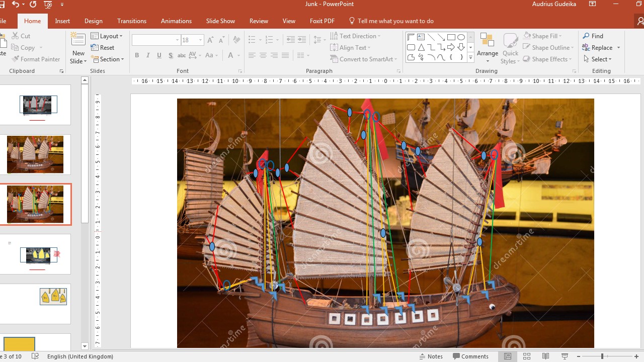Viewport: 644px width, 362px height.
Task: Click Increase List Level icon
Action: point(302,40)
